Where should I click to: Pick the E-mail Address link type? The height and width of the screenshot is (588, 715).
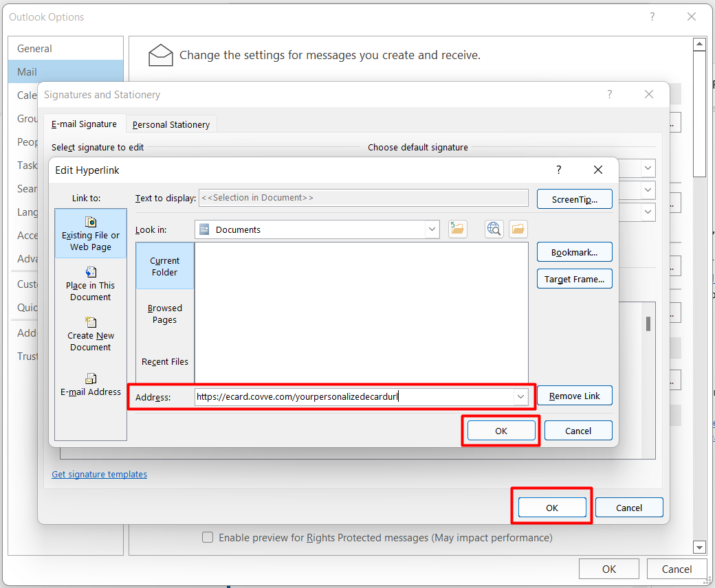click(x=91, y=385)
